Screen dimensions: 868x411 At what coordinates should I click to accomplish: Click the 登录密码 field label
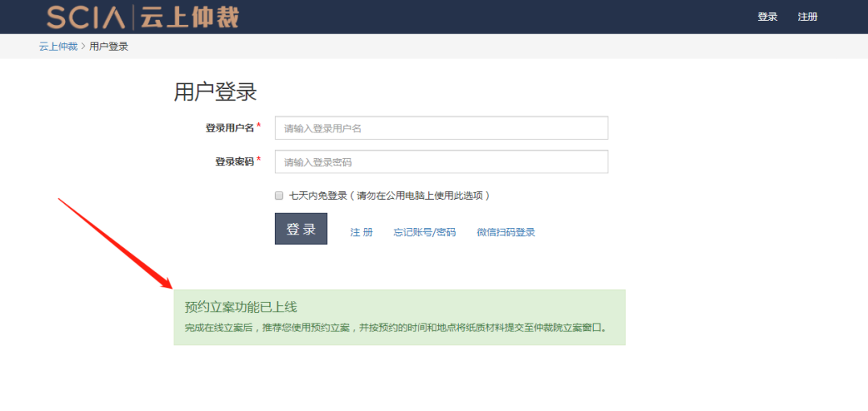click(234, 162)
